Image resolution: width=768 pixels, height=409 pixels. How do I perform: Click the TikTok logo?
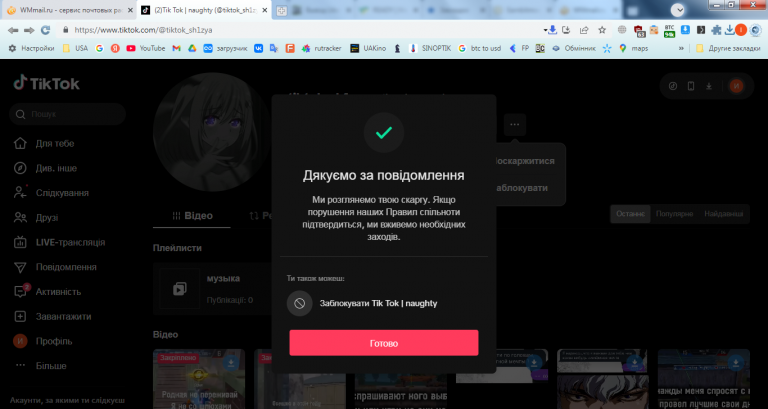coord(47,83)
